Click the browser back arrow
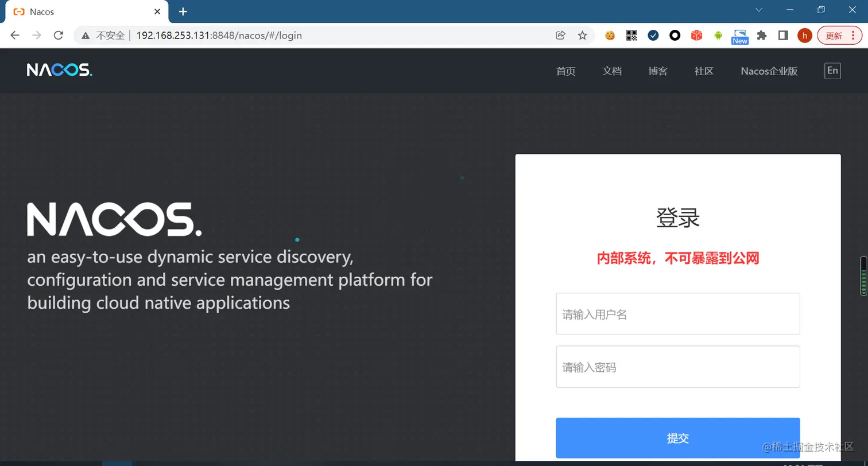 click(15, 36)
